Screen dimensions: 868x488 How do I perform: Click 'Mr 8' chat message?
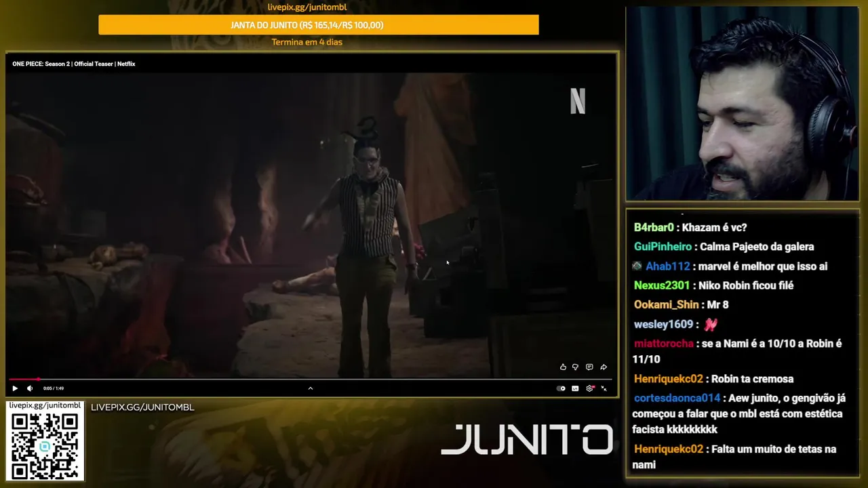(717, 305)
